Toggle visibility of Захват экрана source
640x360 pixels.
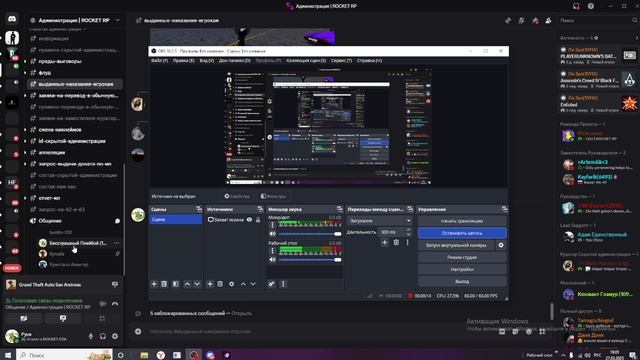[x=249, y=220]
